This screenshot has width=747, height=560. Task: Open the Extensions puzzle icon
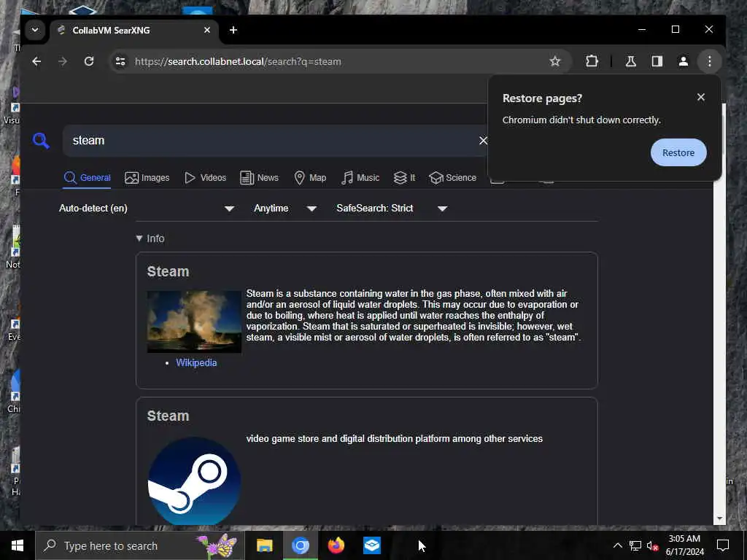592,61
